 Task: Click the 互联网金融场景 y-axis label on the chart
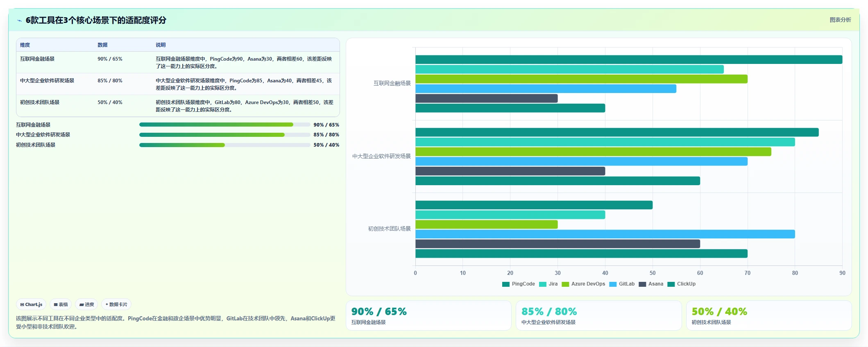(x=392, y=84)
